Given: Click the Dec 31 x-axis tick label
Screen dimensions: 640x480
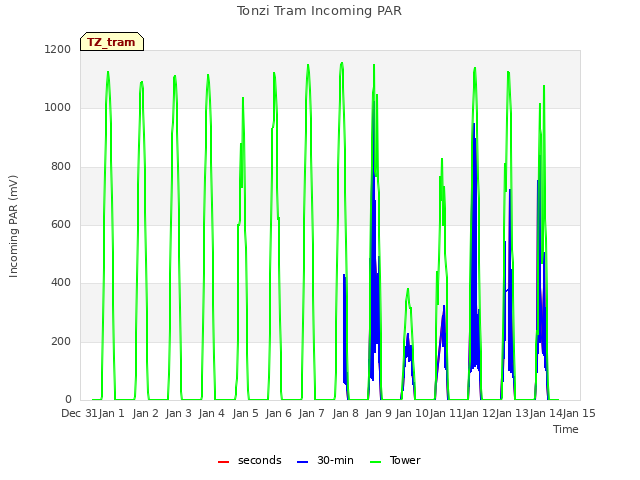Looking at the screenshot, I should point(79,413).
